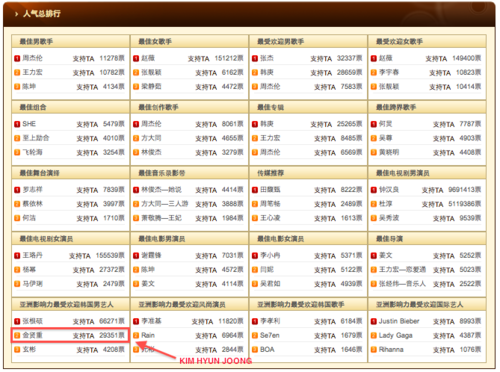Click rank 2 badge beside 金贤重
This screenshot has height=372, width=500.
pos(17,336)
